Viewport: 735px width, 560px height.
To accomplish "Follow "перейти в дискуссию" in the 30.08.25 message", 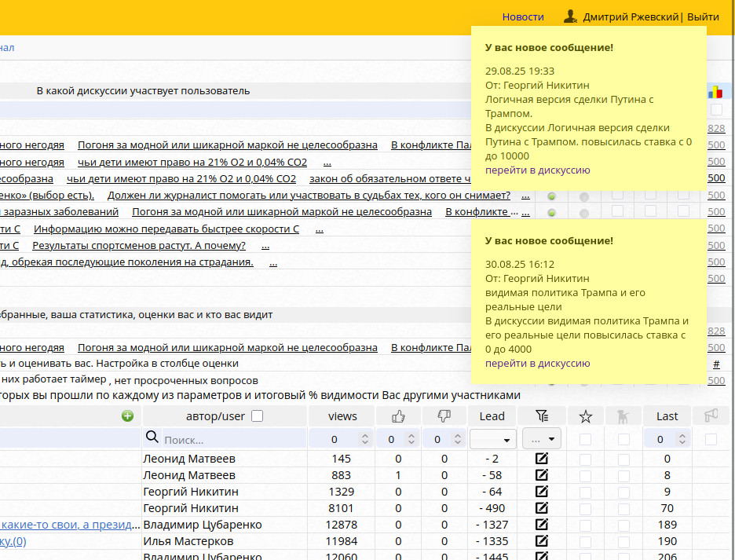I will coord(537,363).
